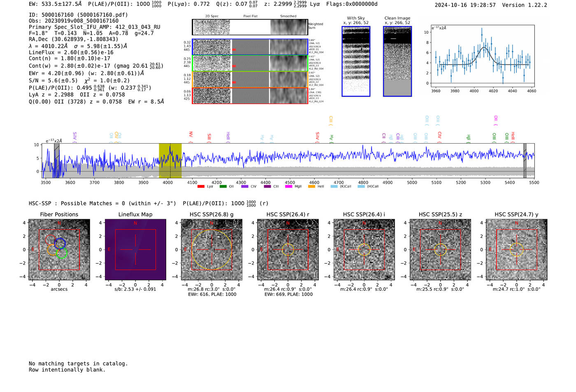Select the Weighted Sum 2D spectrum row

click(250, 27)
